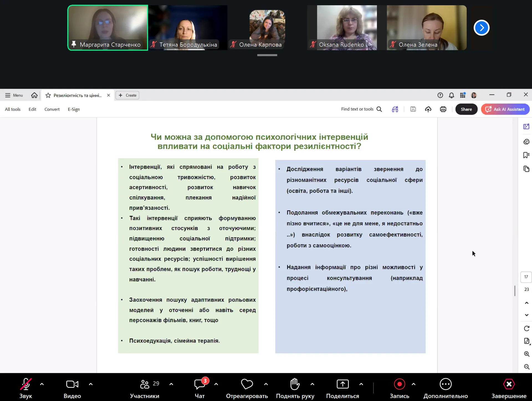Rotate page view clockwise icon
Image resolution: width=532 pixels, height=401 pixels.
(526, 328)
